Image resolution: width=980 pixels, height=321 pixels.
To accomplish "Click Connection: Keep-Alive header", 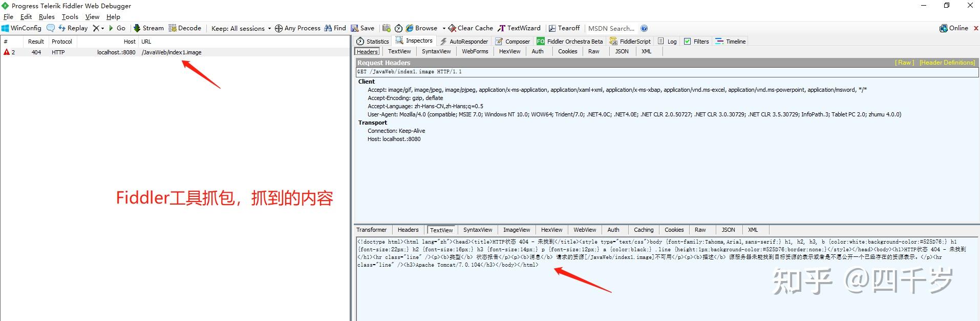I will point(396,131).
